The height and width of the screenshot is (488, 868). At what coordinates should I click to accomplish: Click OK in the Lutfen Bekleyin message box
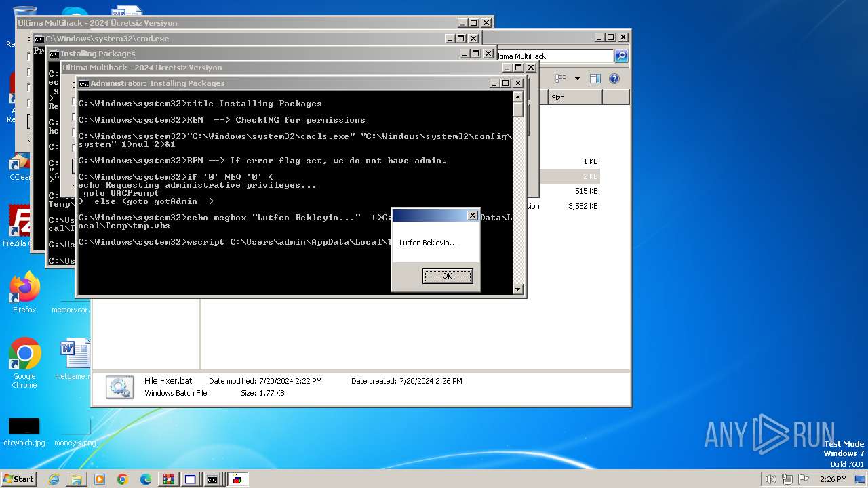pos(447,276)
